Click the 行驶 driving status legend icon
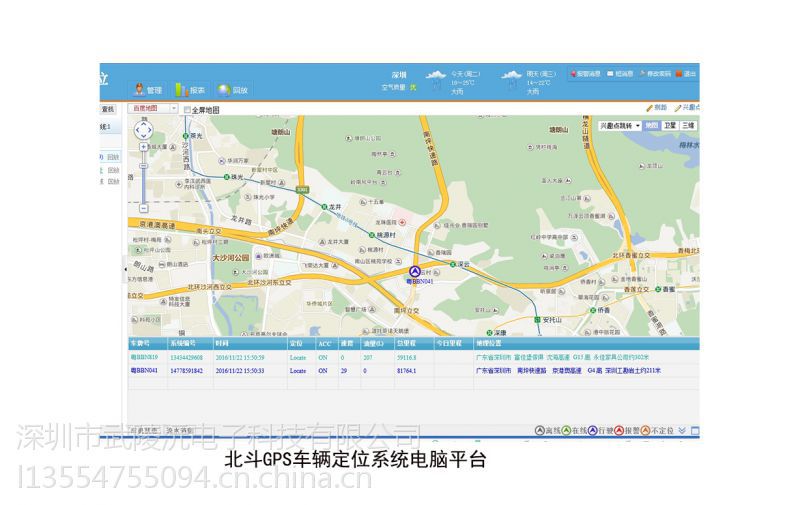 click(x=592, y=431)
